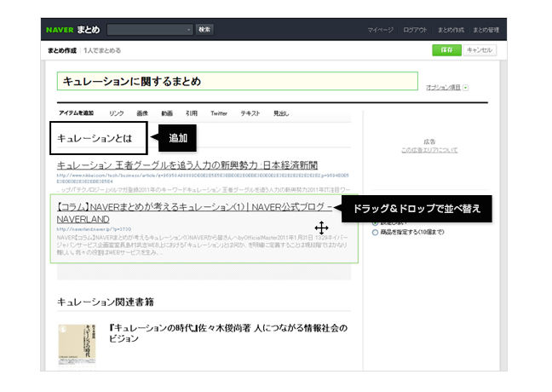Click the 検索 search button
The image size is (552, 392).
[x=204, y=30]
